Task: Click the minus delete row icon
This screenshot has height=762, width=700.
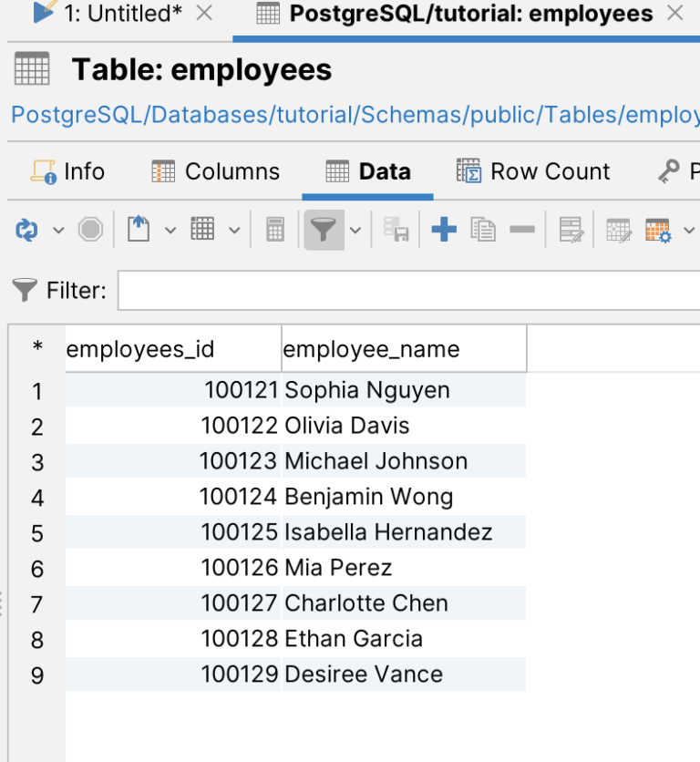Action: 522,231
